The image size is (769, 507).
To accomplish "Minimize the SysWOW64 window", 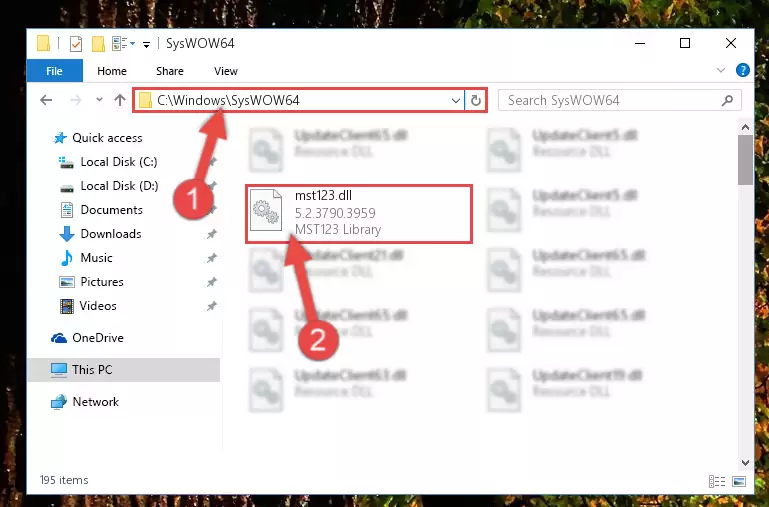I will 640,43.
